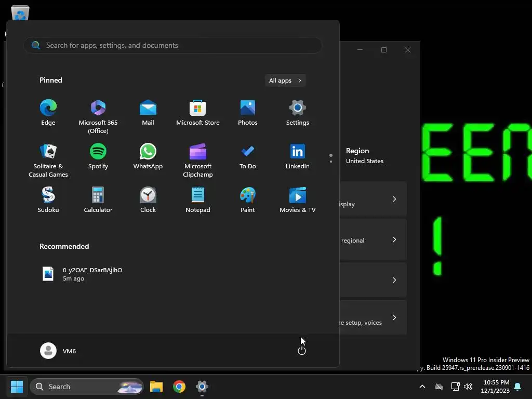Open the regional format row in Settings
The image size is (532, 399).
pyautogui.click(x=373, y=240)
